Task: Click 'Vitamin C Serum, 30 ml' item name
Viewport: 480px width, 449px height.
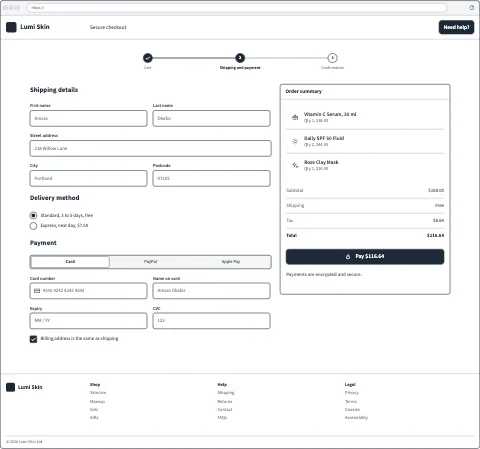Action: click(x=330, y=114)
